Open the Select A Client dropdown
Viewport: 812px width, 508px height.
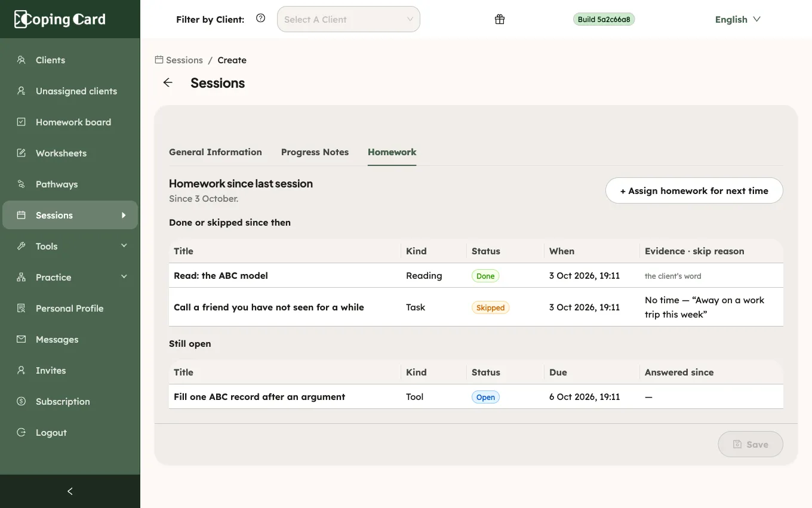coord(349,19)
